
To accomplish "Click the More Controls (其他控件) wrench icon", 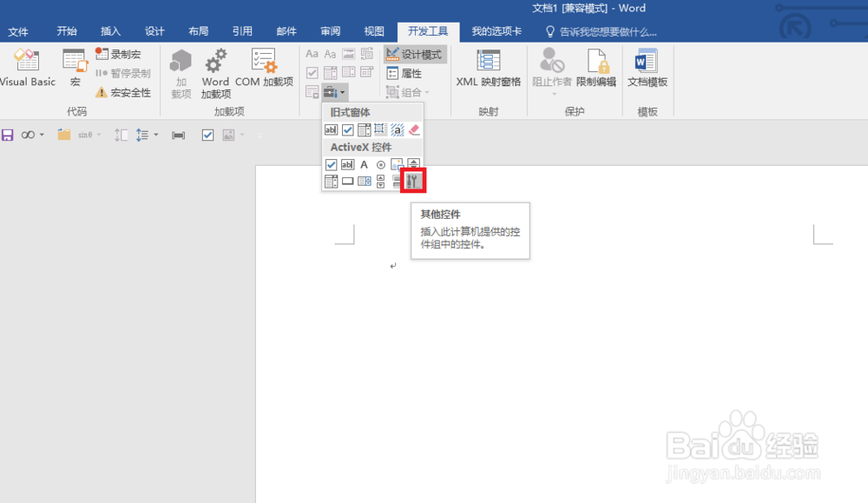I will (x=413, y=181).
